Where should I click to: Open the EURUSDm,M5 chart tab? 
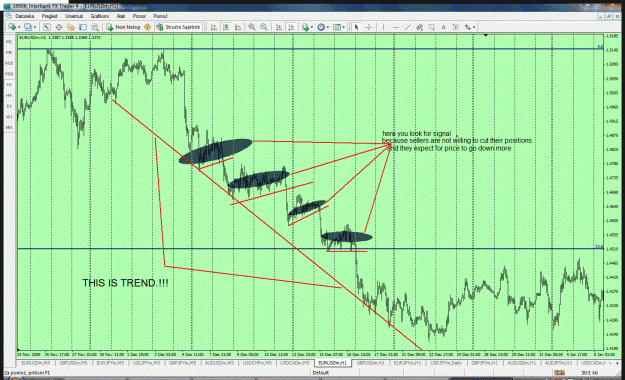pos(35,363)
